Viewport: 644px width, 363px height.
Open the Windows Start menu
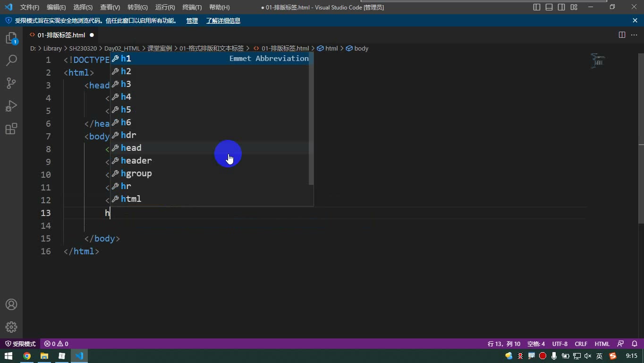(x=8, y=356)
